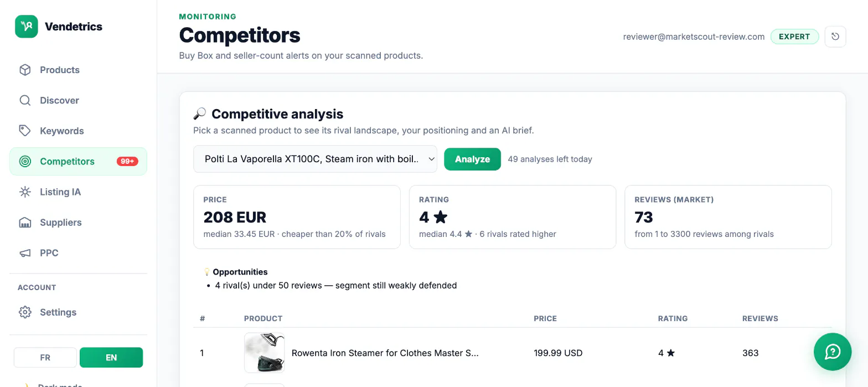Screen dimensions: 868x387
Task: Open the Products menu item
Action: [78, 70]
